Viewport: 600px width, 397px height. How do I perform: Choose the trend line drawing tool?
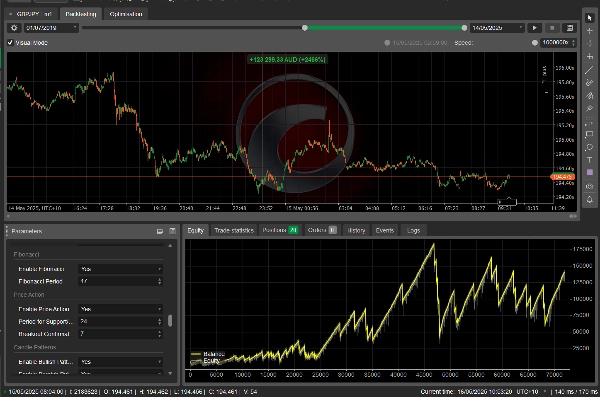pos(590,70)
